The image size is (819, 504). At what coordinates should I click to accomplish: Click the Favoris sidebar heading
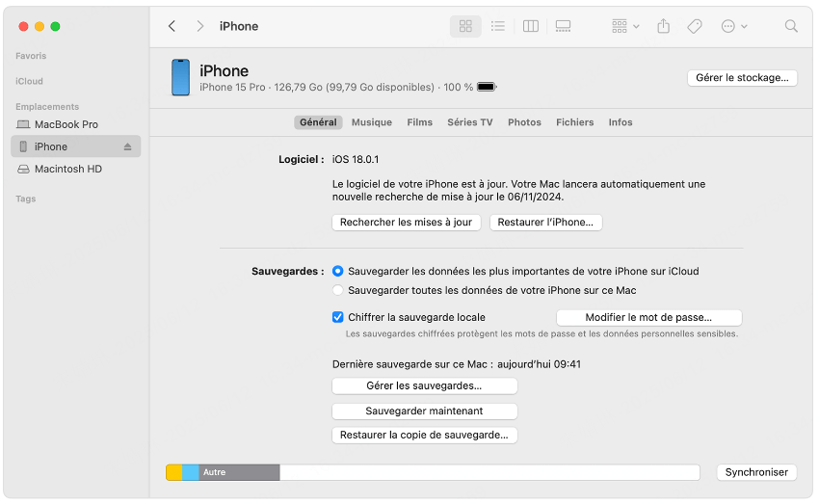(x=31, y=56)
